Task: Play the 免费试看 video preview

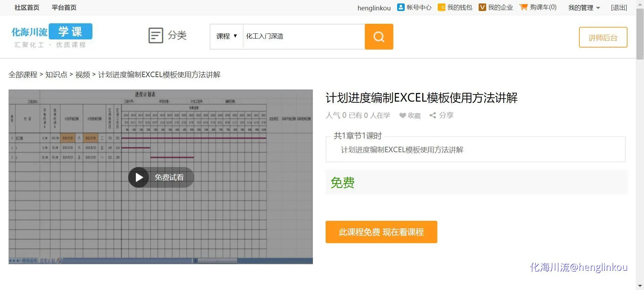Action: [x=139, y=177]
